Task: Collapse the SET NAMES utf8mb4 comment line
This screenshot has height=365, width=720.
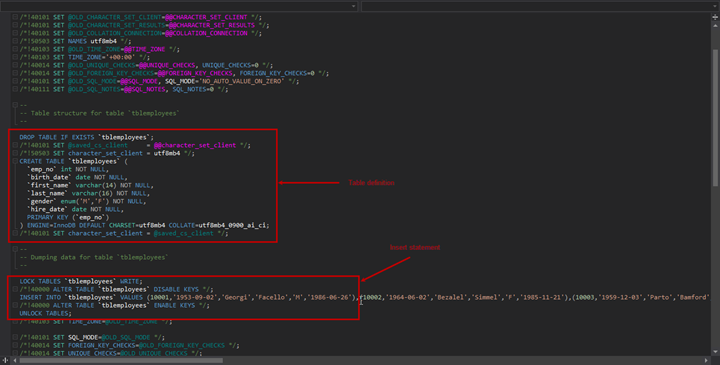Action: click(15, 41)
